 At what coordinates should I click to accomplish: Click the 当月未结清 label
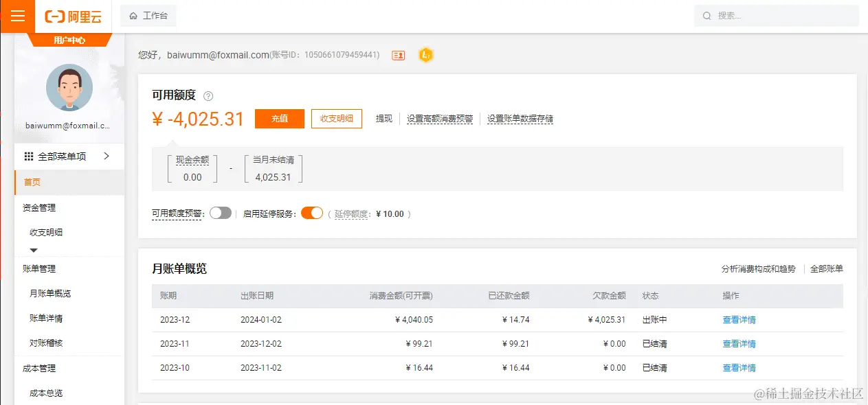tap(274, 159)
